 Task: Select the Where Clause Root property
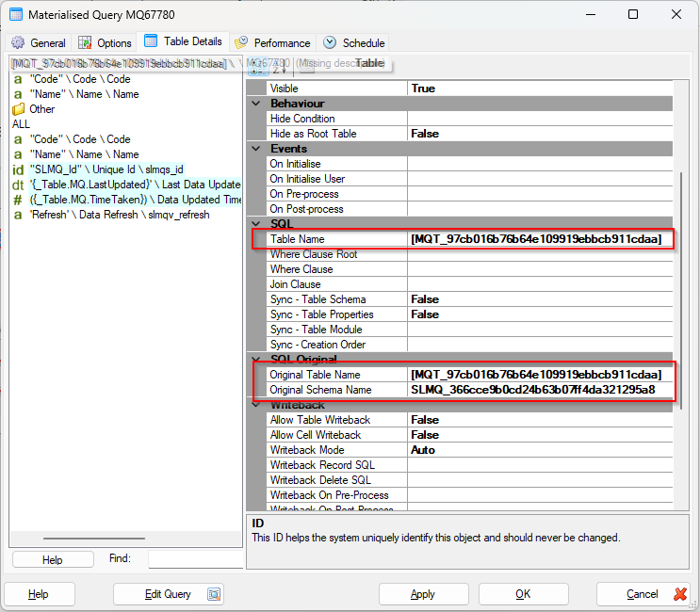point(470,254)
